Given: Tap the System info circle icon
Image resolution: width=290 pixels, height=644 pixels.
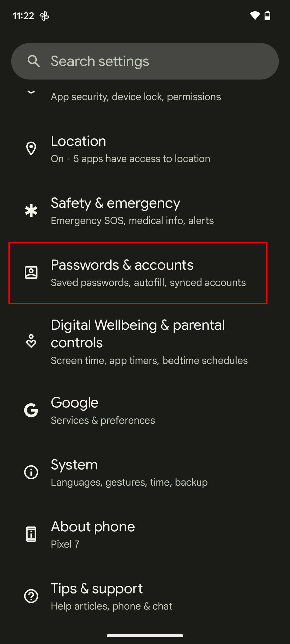Looking at the screenshot, I should [31, 472].
